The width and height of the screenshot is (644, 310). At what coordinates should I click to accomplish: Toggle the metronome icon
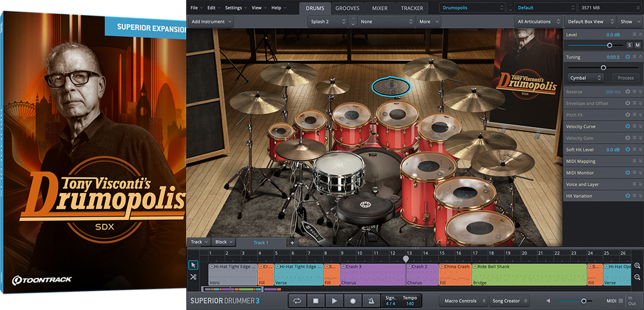372,301
